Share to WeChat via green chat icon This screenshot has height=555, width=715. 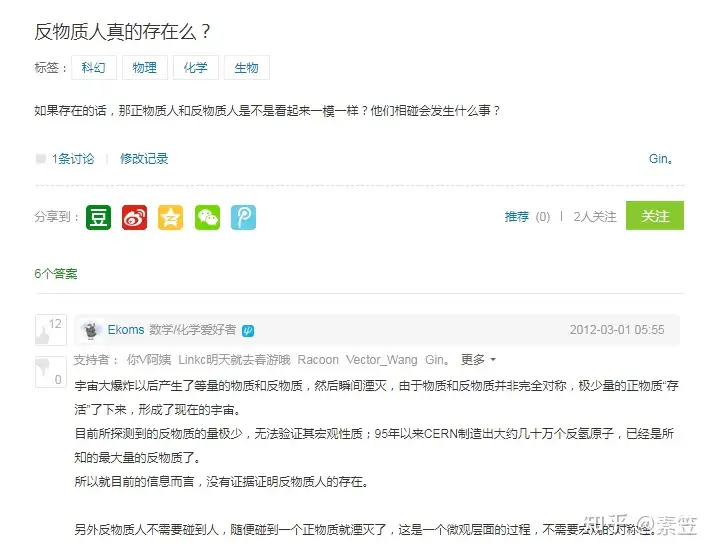pos(207,217)
